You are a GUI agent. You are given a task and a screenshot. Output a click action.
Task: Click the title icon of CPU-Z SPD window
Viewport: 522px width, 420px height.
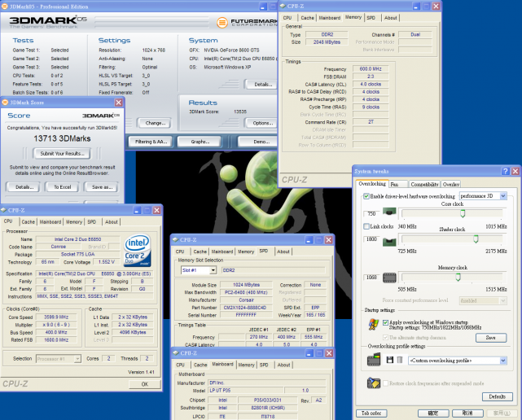175,239
